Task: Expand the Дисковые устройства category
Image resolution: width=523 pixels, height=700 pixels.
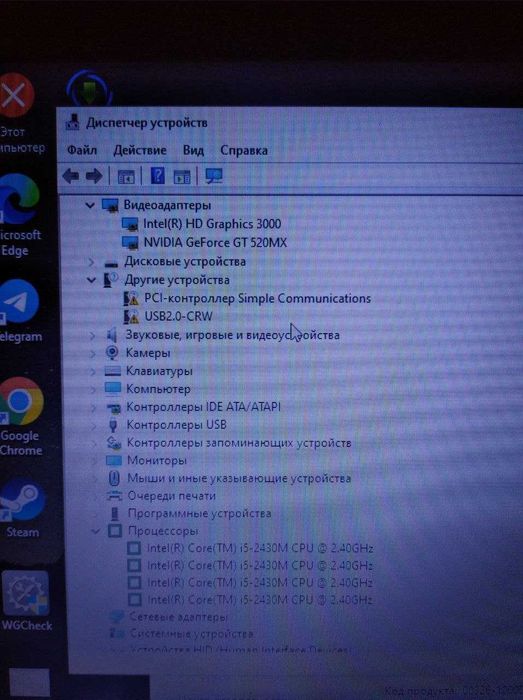Action: [x=91, y=262]
